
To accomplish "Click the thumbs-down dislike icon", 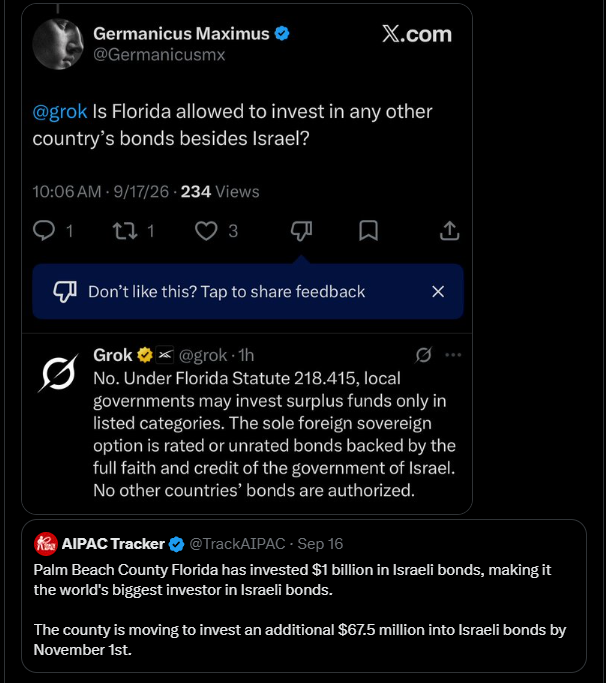I will pyautogui.click(x=301, y=231).
